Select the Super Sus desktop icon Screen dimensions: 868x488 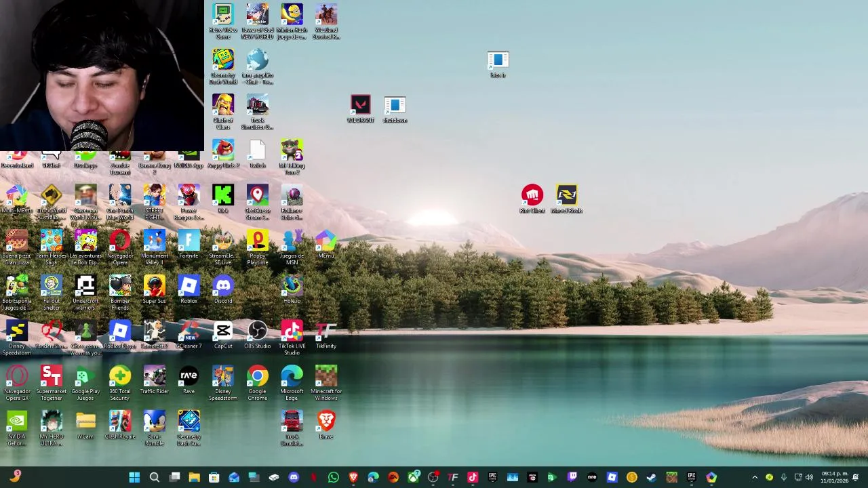(x=154, y=290)
